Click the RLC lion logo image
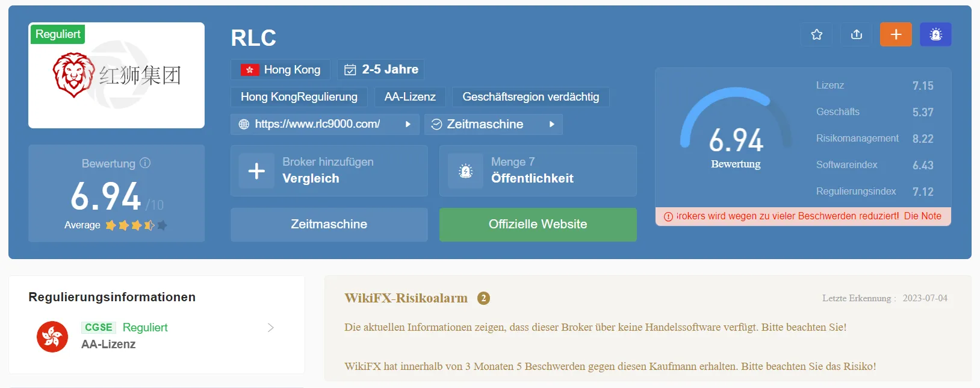The image size is (980, 388). pos(117,75)
